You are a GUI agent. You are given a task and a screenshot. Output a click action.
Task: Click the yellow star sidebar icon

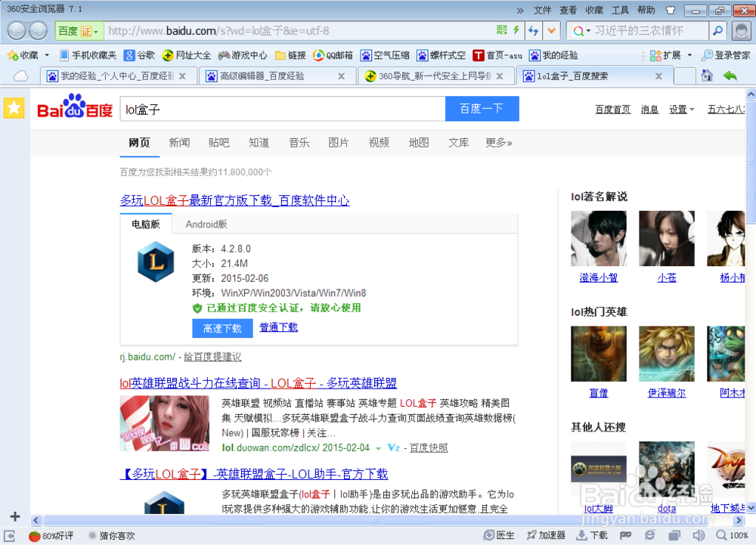pos(14,108)
